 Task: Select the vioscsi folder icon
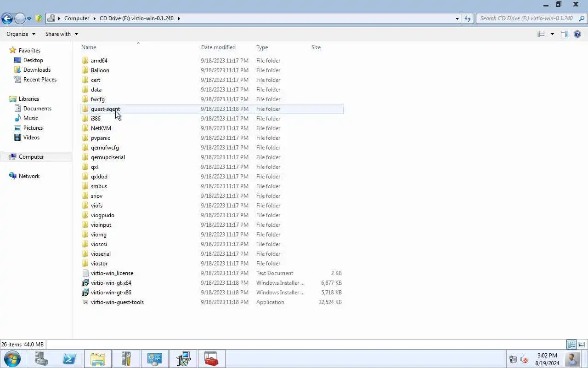85,244
